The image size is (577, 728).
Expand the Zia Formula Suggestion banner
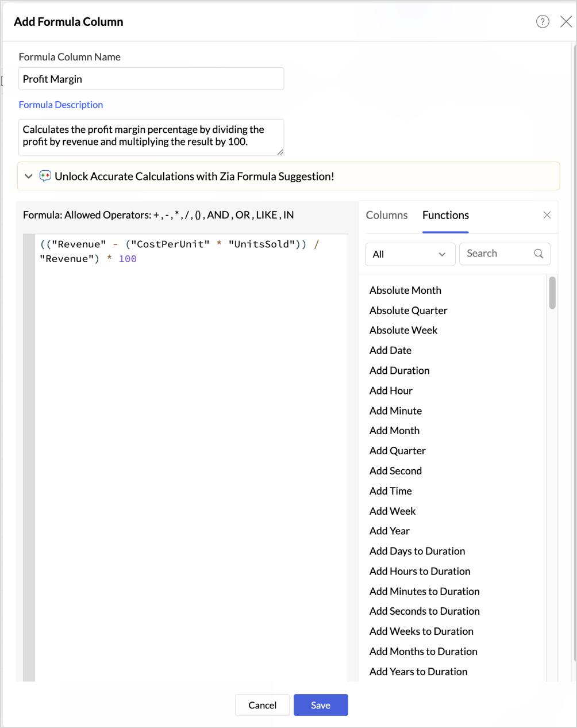point(29,176)
